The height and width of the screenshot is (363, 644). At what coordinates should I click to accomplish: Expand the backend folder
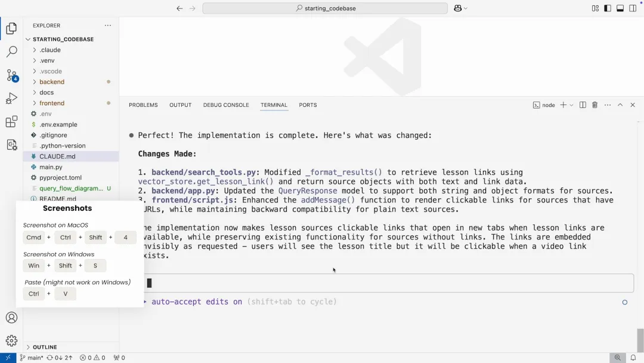coord(52,82)
